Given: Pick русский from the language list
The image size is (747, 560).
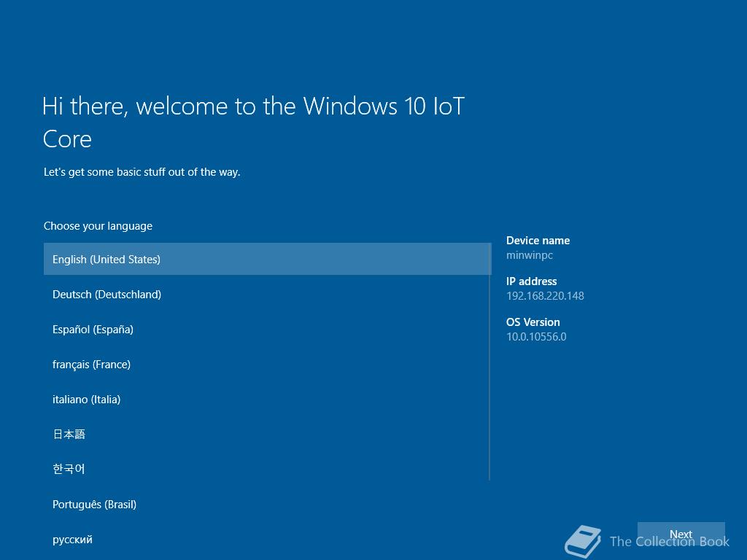Looking at the screenshot, I should pyautogui.click(x=267, y=540).
